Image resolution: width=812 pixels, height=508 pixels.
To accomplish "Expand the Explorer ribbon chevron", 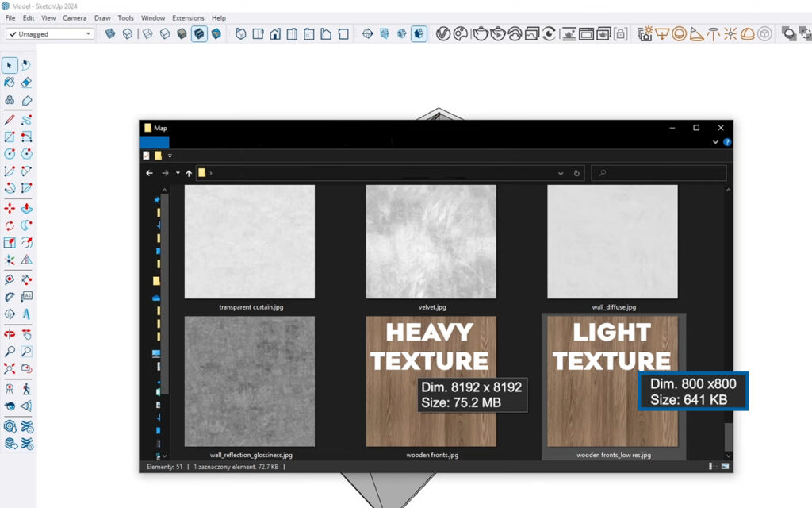I will 715,142.
